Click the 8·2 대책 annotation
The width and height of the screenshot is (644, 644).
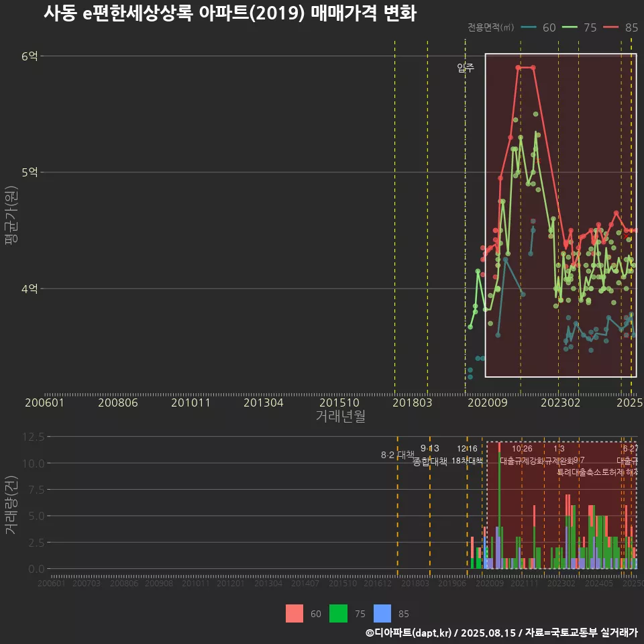coord(398,455)
